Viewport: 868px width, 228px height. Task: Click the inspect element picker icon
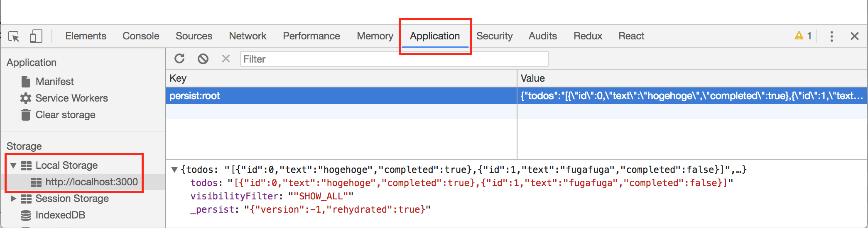click(x=14, y=36)
